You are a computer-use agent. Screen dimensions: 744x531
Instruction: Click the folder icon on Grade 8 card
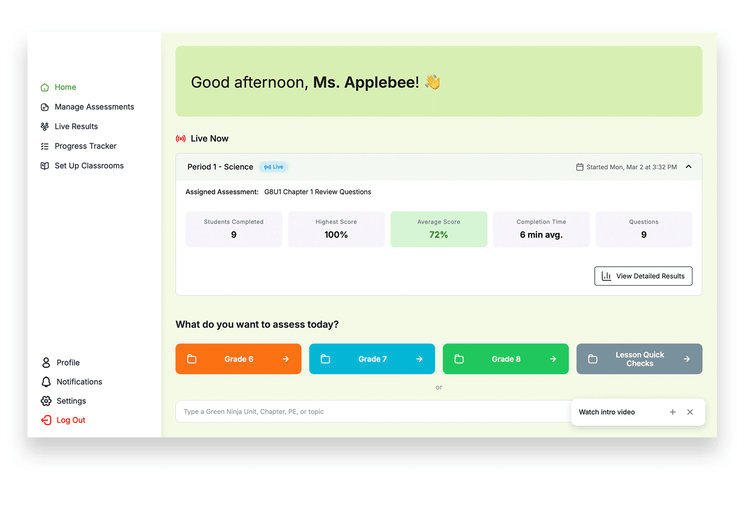459,359
